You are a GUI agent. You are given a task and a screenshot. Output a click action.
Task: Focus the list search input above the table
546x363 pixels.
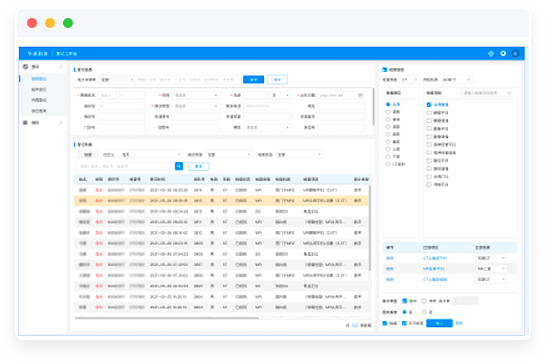[126, 166]
